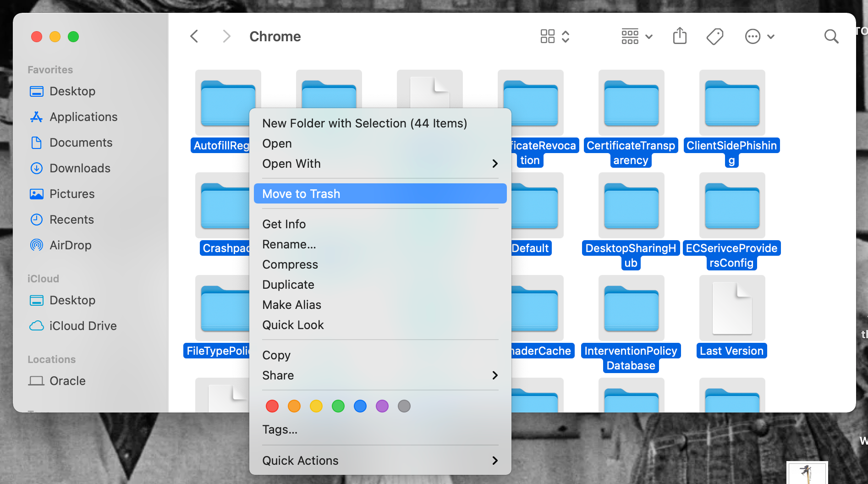Viewport: 868px width, 484px height.
Task: Open the Applications sidebar shortcut
Action: coord(83,117)
